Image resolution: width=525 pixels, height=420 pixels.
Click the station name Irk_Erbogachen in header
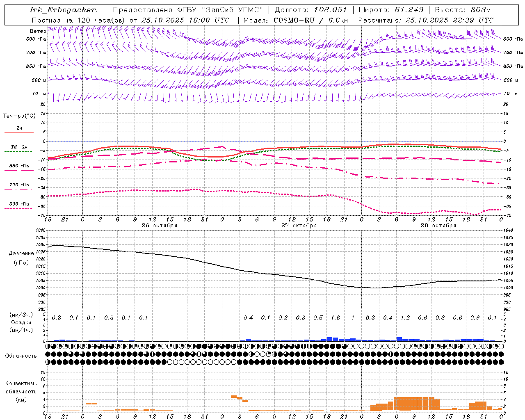tap(64, 10)
